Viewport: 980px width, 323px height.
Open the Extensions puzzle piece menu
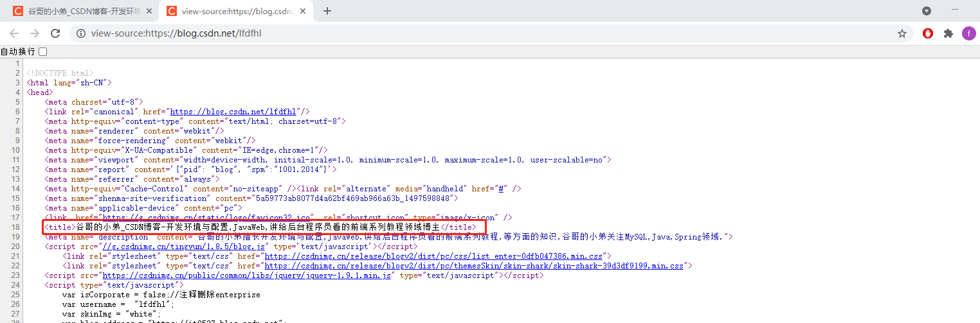[x=948, y=33]
